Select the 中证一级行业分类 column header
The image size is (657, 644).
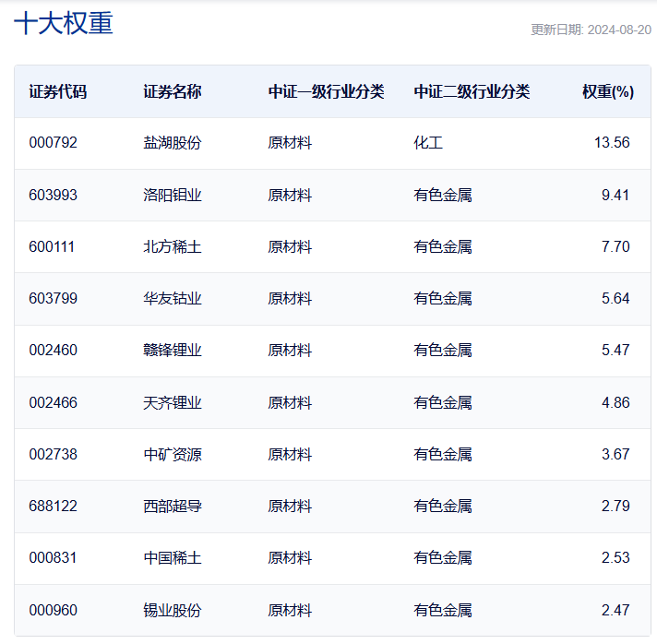click(x=326, y=91)
